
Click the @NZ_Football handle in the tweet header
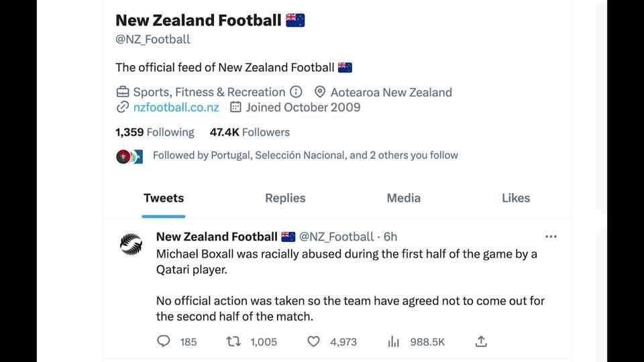336,237
